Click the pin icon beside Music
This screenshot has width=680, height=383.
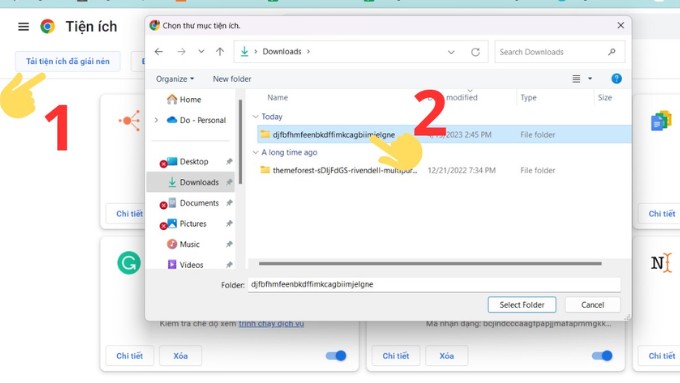point(229,244)
